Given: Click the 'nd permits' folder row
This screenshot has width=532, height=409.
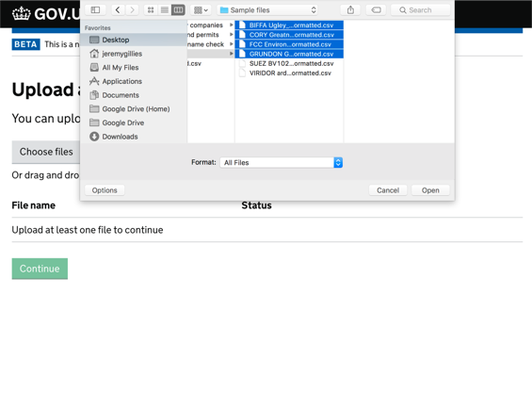Looking at the screenshot, I should (x=211, y=35).
